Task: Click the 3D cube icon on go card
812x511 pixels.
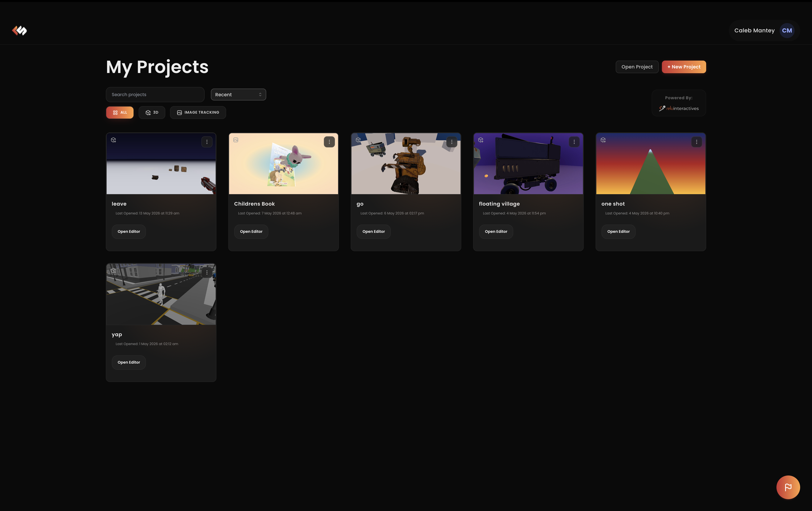Action: 358,140
